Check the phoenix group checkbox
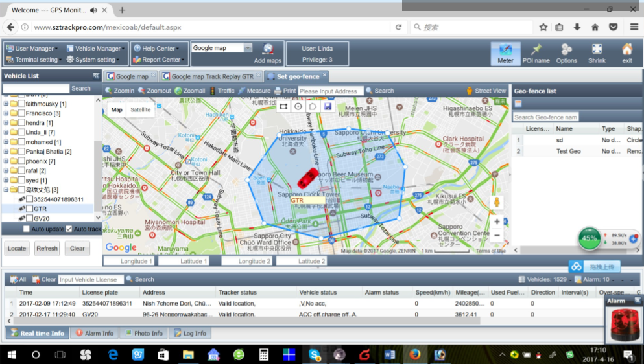The height and width of the screenshot is (364, 644). pos(21,161)
